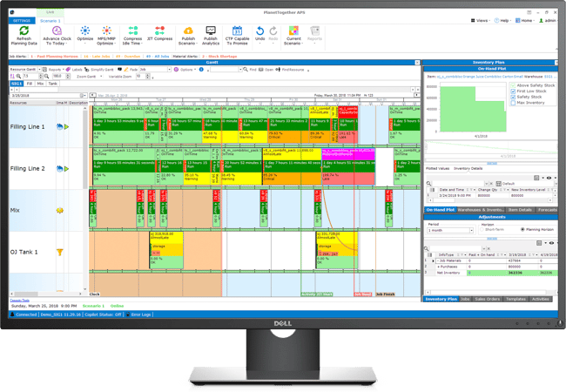Viewport: 566px width, 392px height.
Task: Advance Clock To Today button
Action: [x=57, y=36]
